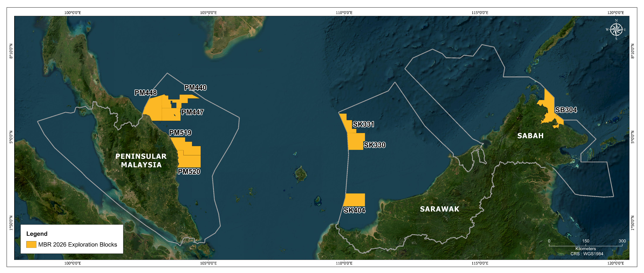644x273 pixels.
Task: Click the SK404 block label
Action: 354,210
